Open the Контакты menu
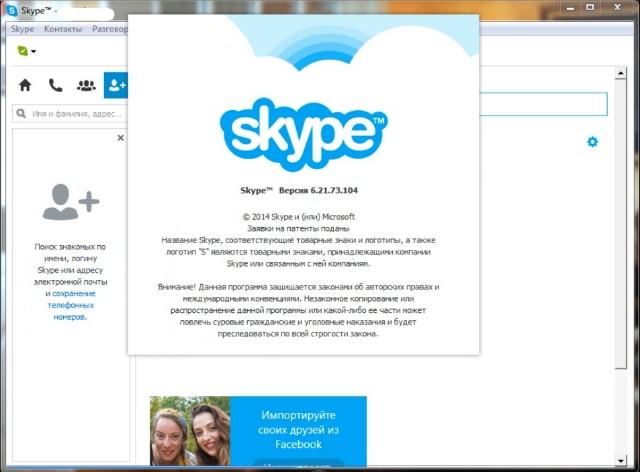Viewport: 640px width, 472px height. click(x=63, y=29)
